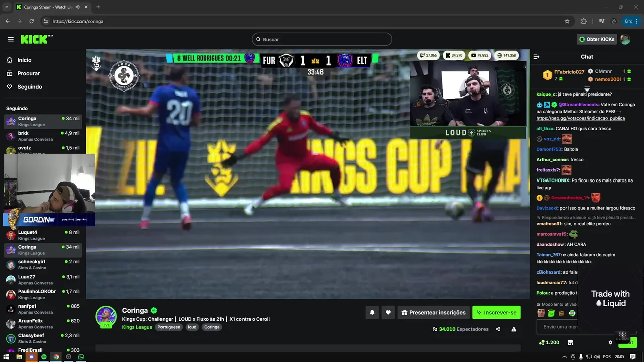Open browser extensions puzzle icon

[x=584, y=21]
